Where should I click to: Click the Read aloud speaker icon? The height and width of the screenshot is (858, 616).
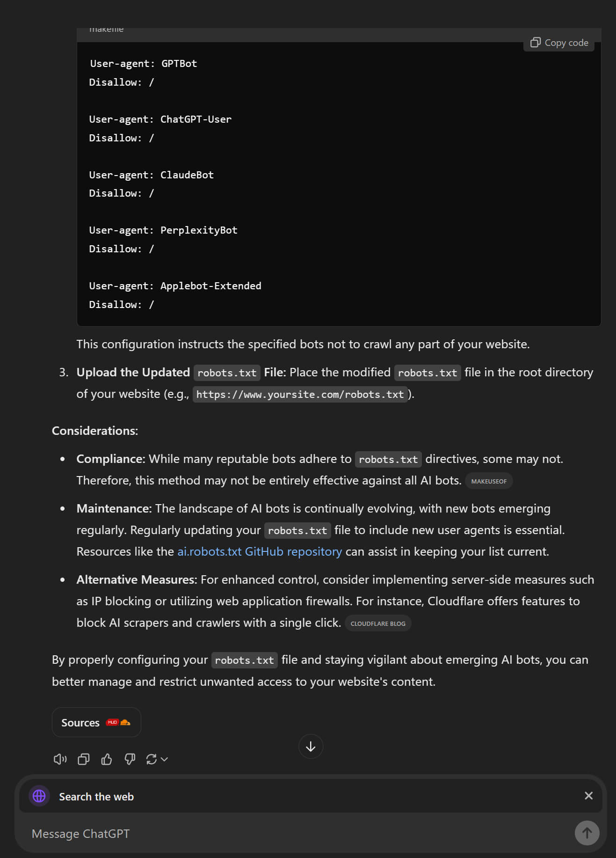(x=60, y=759)
